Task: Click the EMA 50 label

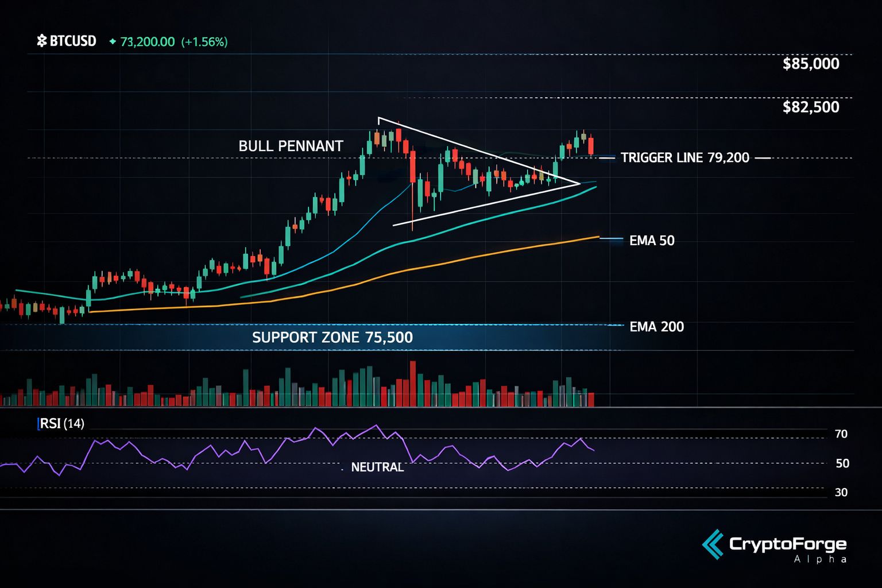Action: tap(652, 241)
